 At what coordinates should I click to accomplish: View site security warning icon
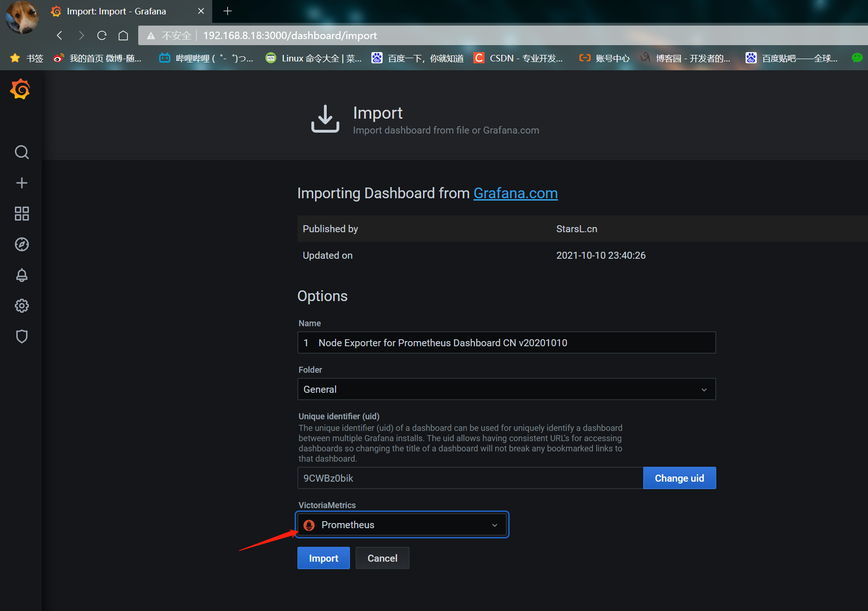tap(151, 35)
